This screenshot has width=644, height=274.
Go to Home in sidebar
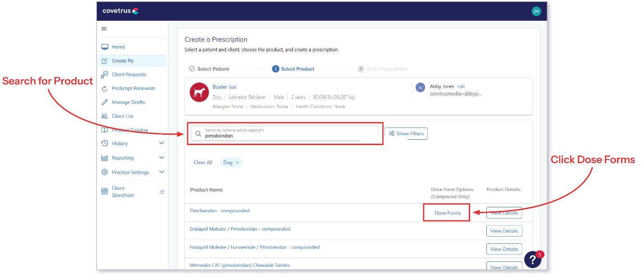pyautogui.click(x=118, y=47)
